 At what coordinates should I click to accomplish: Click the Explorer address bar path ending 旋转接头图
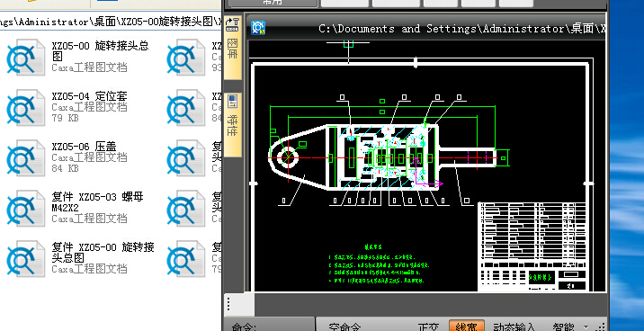[110, 22]
